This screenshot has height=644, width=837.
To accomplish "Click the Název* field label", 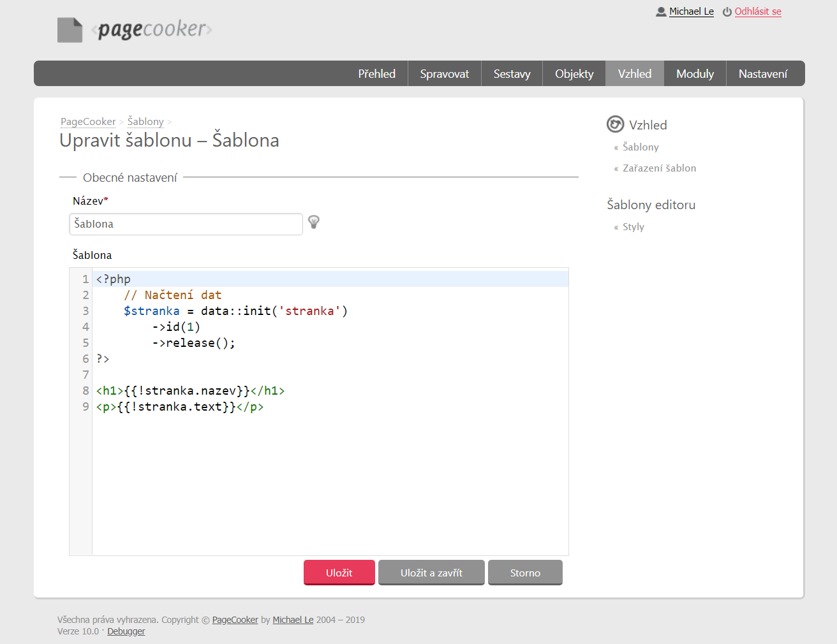I will (x=91, y=201).
